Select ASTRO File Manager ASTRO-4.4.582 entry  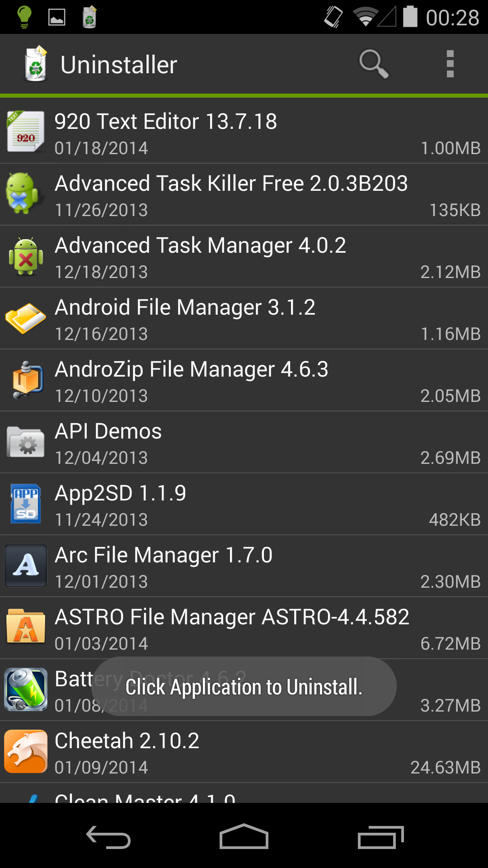[244, 628]
